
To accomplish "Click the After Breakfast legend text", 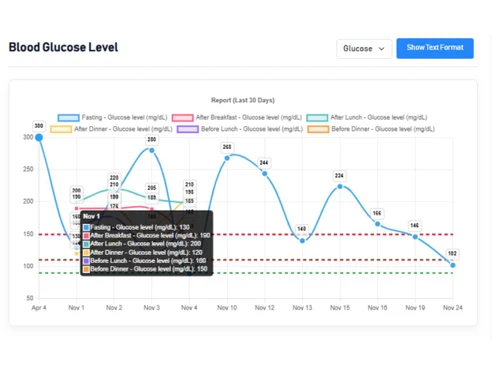I will tap(249, 118).
